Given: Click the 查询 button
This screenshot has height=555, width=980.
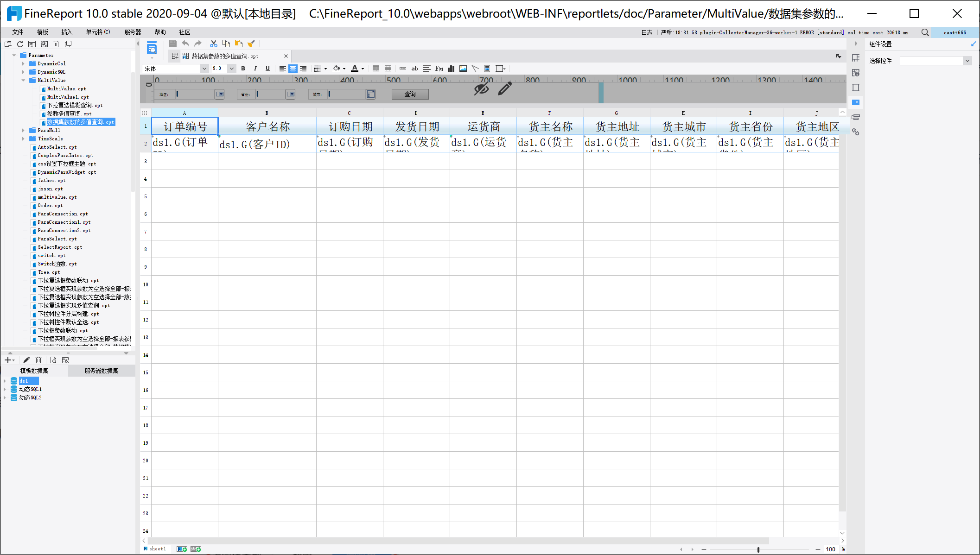Looking at the screenshot, I should pos(410,94).
